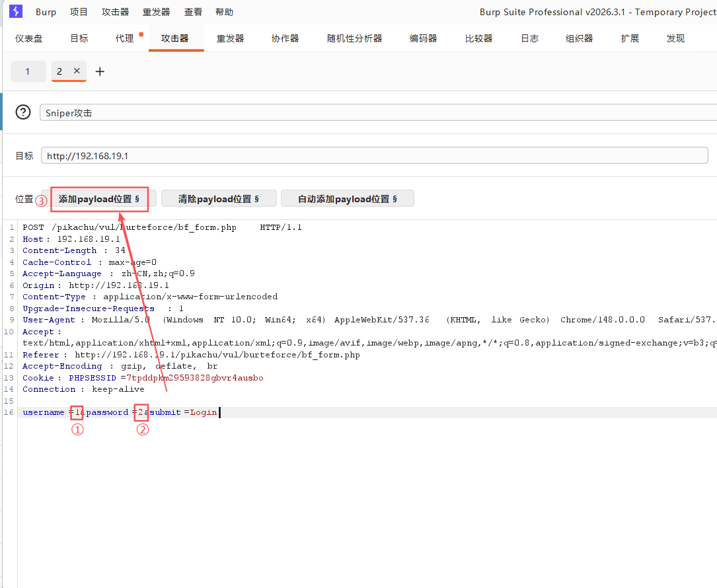717x588 pixels.
Task: Open the 查看 menu
Action: click(x=193, y=12)
